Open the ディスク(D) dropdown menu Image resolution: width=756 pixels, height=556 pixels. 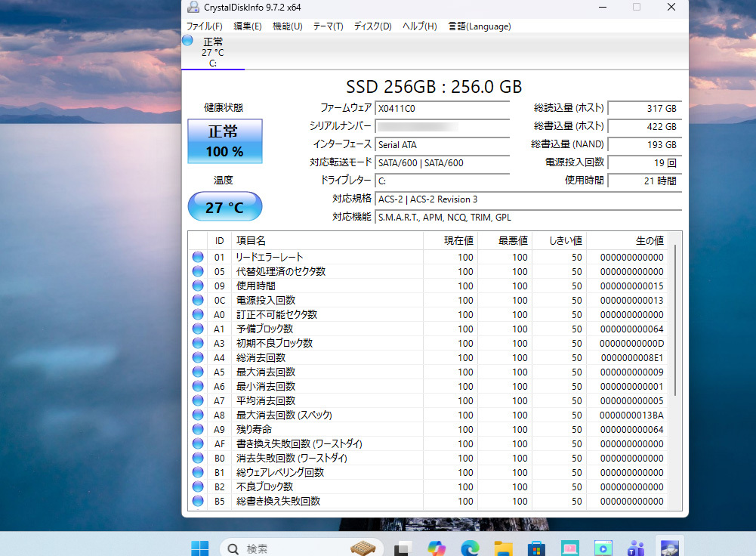(x=370, y=26)
